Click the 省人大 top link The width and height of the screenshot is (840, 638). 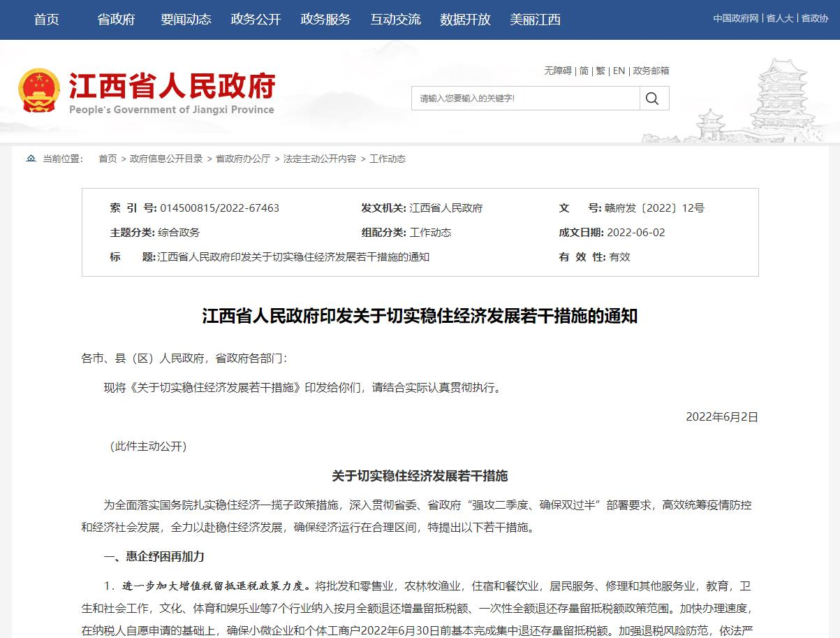pyautogui.click(x=780, y=18)
